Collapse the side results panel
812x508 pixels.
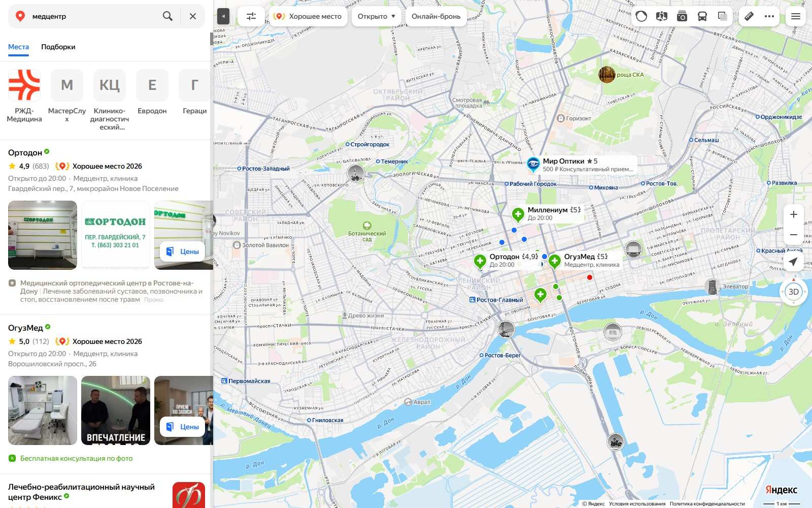[223, 16]
